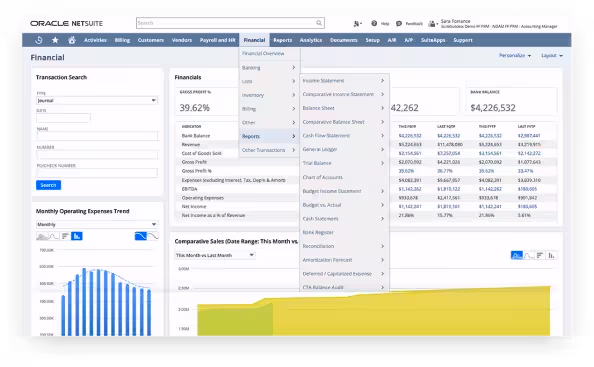Click the Cost of Goods Sold indicator
The image size is (594, 367).
[x=202, y=153]
